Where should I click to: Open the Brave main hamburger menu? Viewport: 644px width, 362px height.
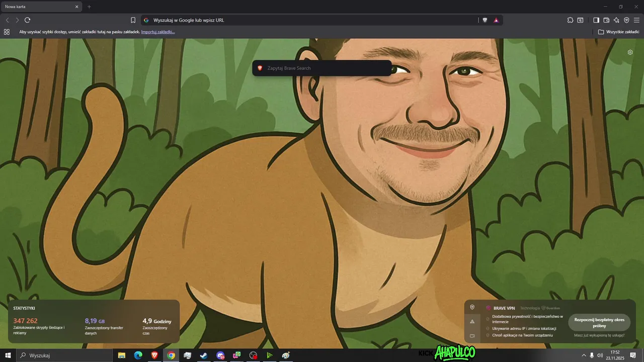tap(636, 20)
